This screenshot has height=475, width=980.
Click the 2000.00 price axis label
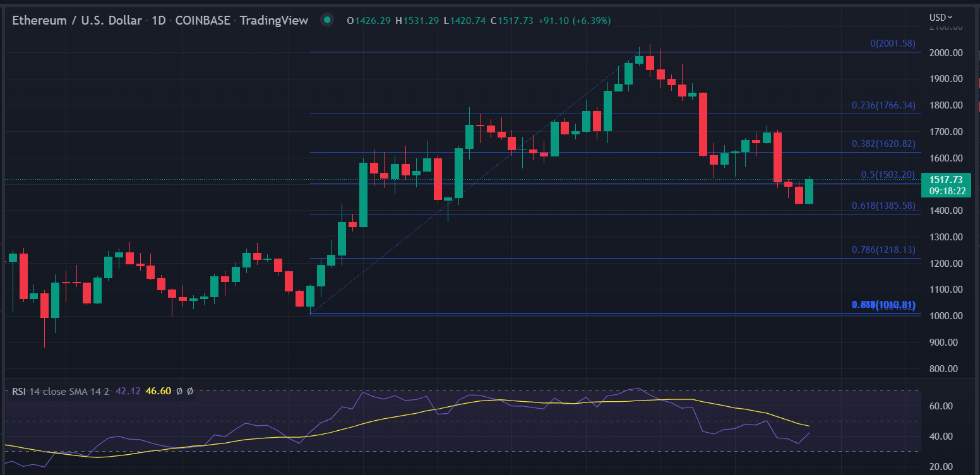[945, 52]
